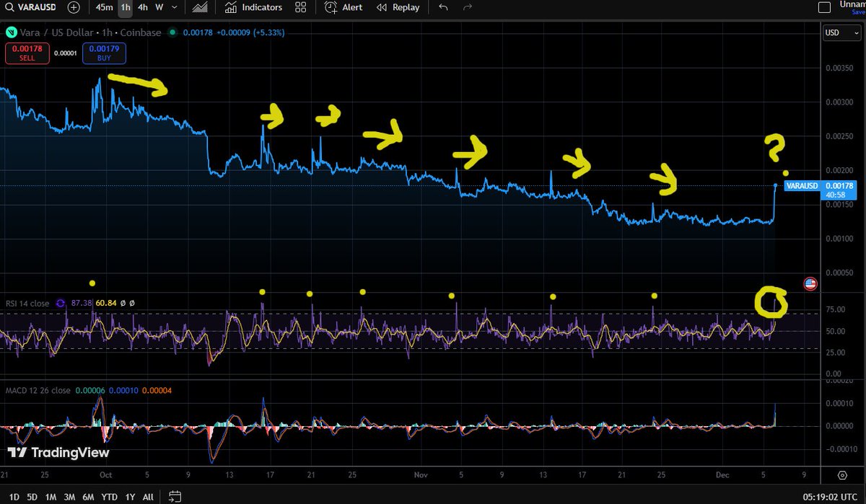
Task: Open the chart type selector icon
Action: 199,7
